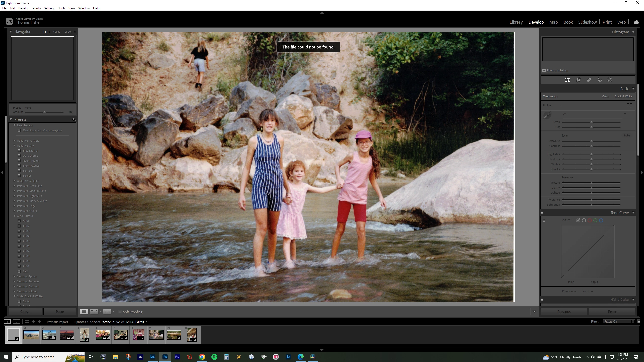644x362 pixels.
Task: Enable the Soft Proofing checkbox
Action: (120, 312)
